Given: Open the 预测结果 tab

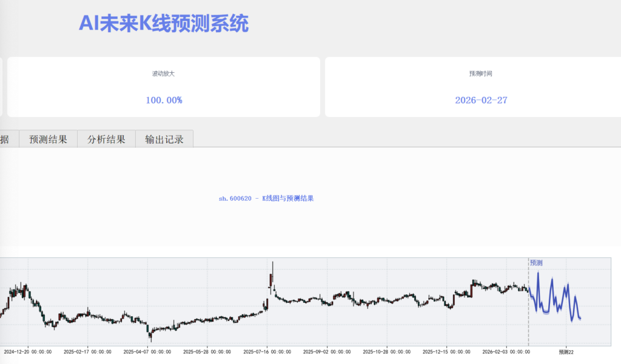Looking at the screenshot, I should click(x=48, y=139).
